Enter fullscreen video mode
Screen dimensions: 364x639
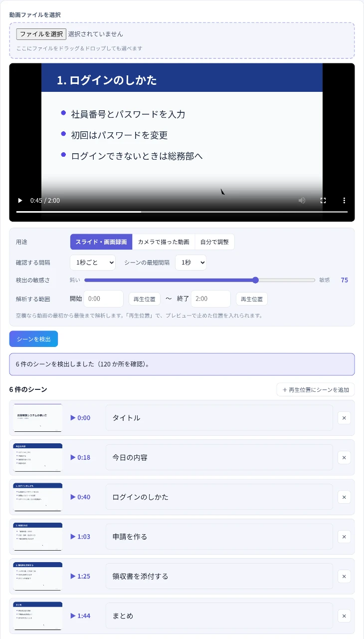323,201
